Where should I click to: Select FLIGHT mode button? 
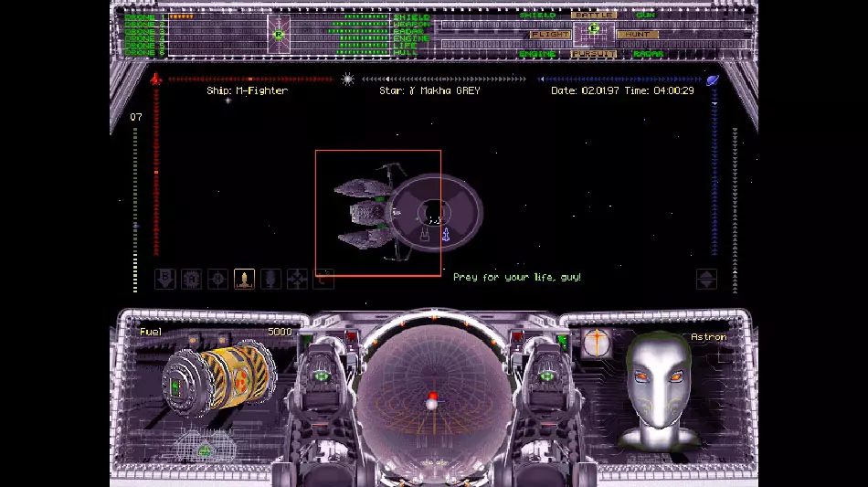[550, 35]
